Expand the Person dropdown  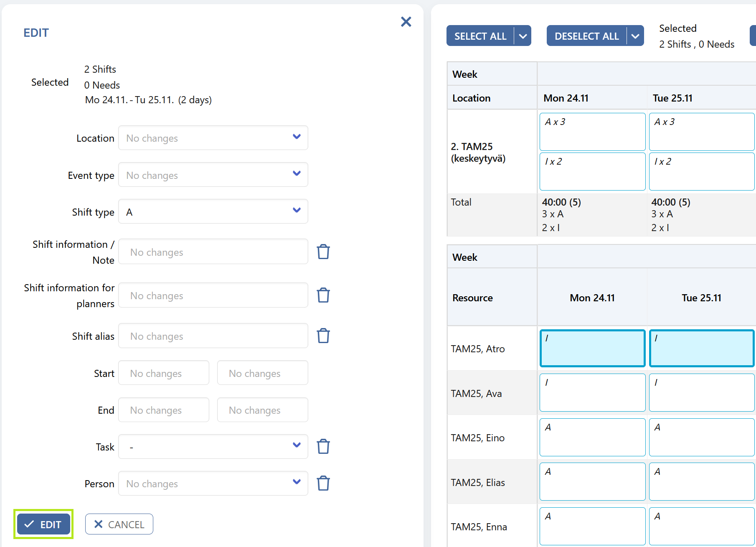click(213, 483)
